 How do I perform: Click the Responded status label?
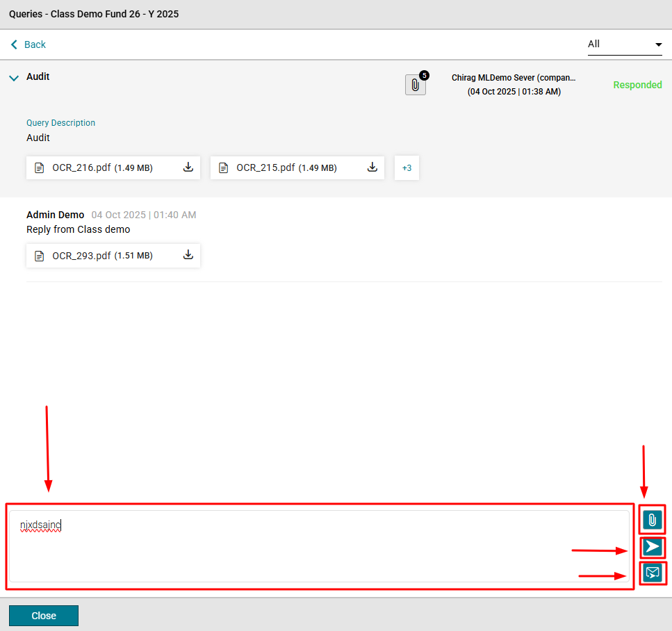click(637, 85)
